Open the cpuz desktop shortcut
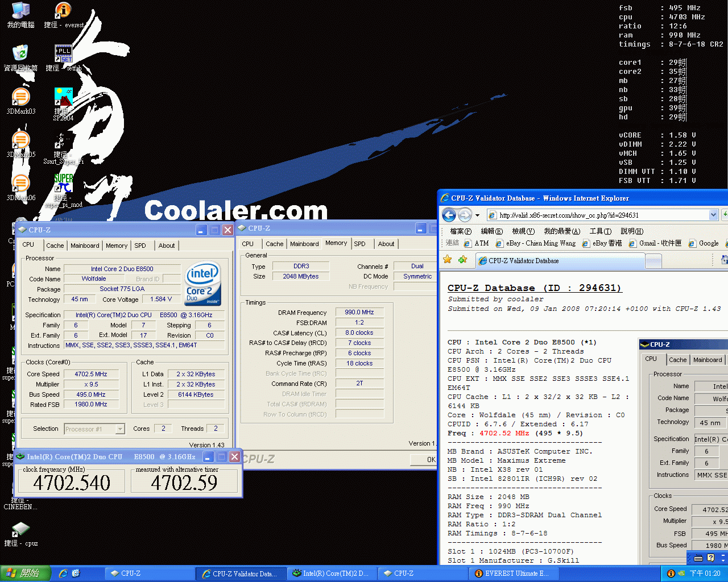The width and height of the screenshot is (728, 582). [20, 530]
